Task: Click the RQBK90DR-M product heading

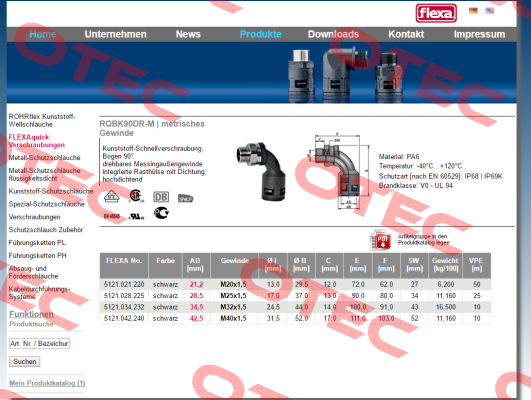Action: [152, 128]
